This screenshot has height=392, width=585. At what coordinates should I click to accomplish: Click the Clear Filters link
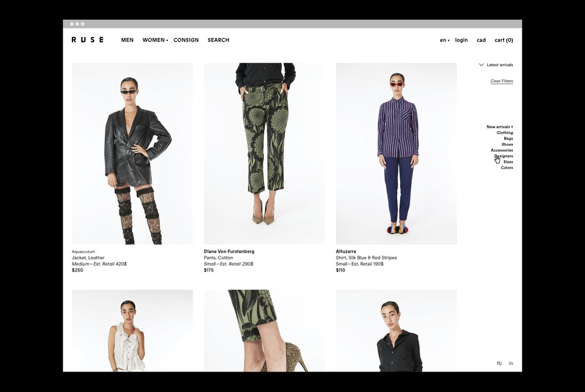pos(501,81)
